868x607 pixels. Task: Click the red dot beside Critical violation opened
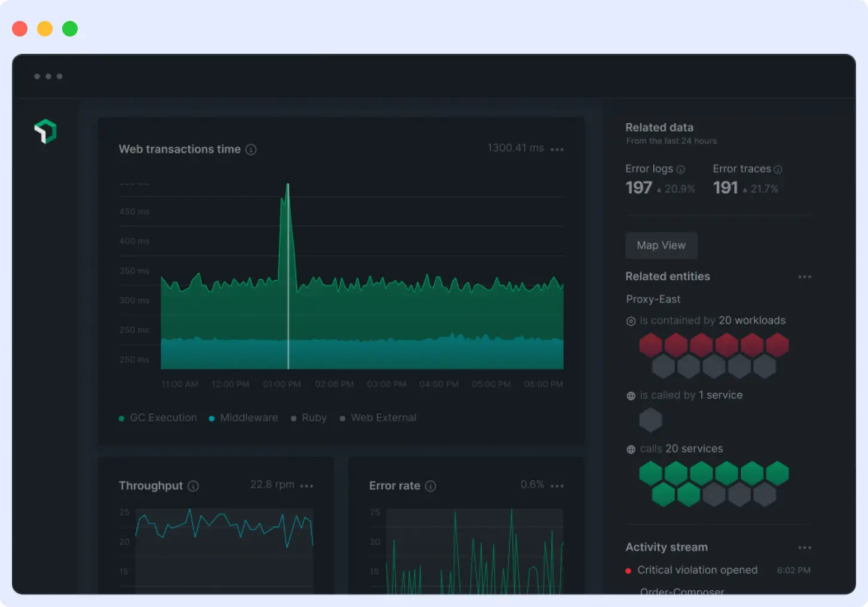pyautogui.click(x=628, y=571)
